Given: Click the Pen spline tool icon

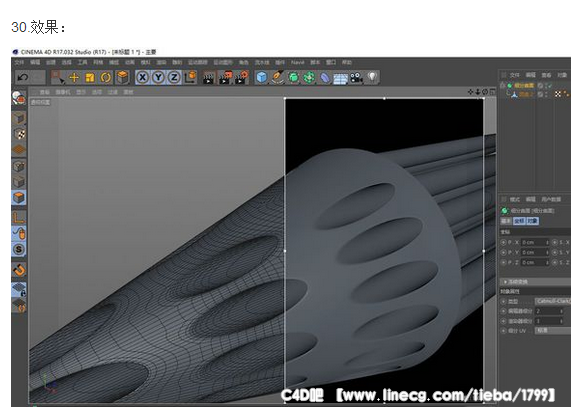Looking at the screenshot, I should 278,77.
